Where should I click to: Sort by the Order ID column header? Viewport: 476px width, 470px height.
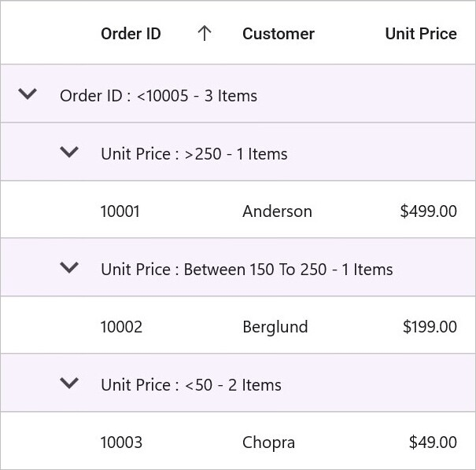(131, 34)
